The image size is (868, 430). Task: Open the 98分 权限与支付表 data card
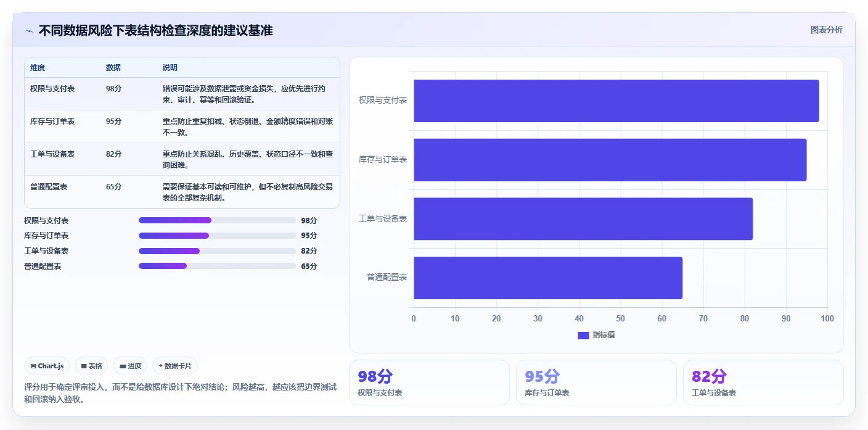pos(429,382)
